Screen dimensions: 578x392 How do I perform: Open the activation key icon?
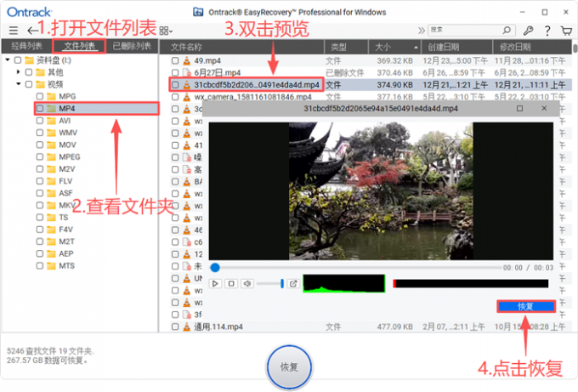click(x=528, y=31)
